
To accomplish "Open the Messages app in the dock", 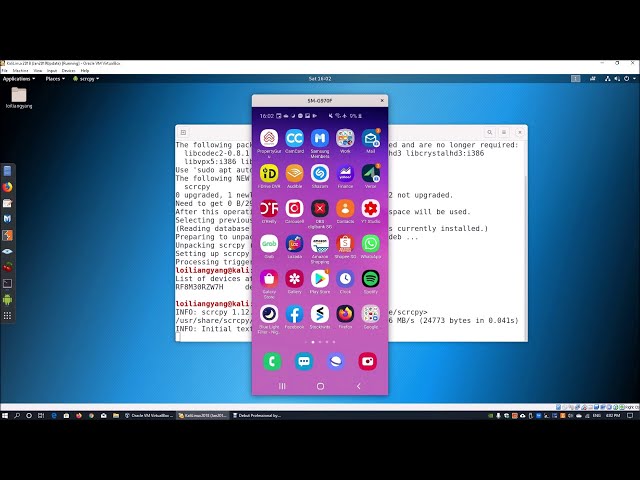I will point(304,361).
